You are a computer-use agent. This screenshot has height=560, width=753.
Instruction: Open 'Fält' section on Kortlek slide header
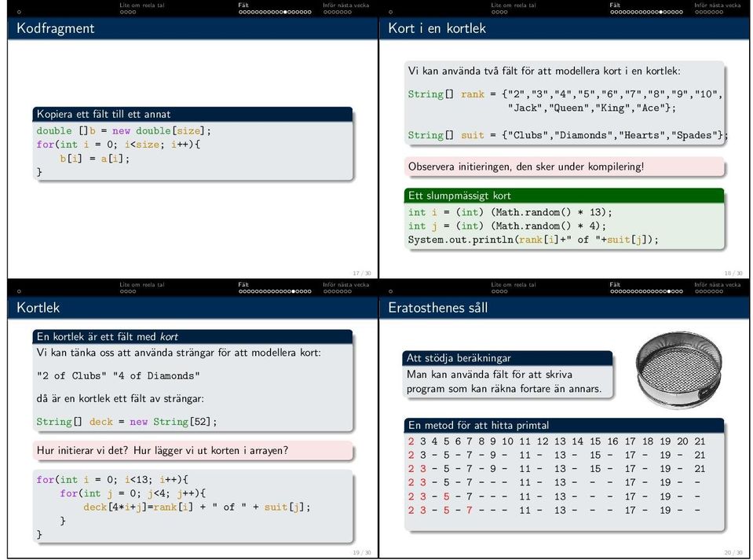(243, 284)
